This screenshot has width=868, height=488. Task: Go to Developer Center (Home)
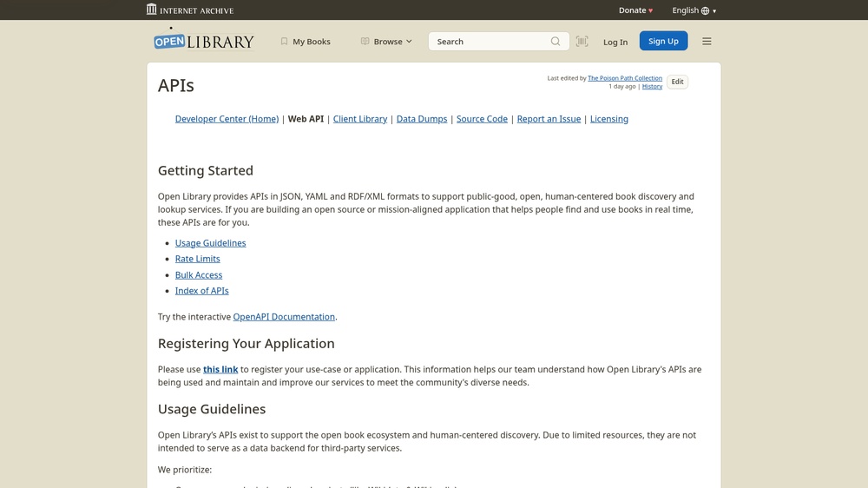227,119
